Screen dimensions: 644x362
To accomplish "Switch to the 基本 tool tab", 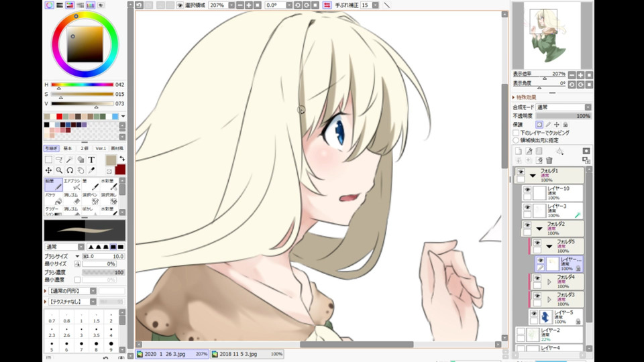I will (x=68, y=148).
